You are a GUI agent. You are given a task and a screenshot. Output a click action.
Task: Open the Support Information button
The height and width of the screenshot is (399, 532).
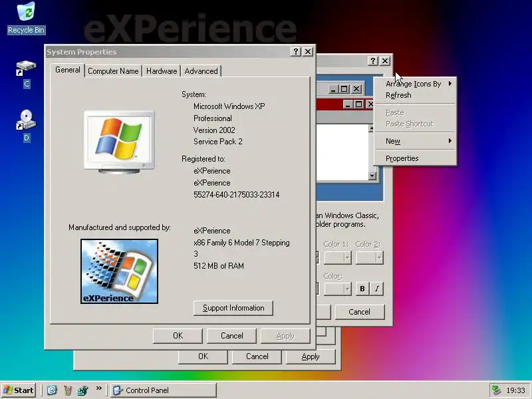(233, 308)
